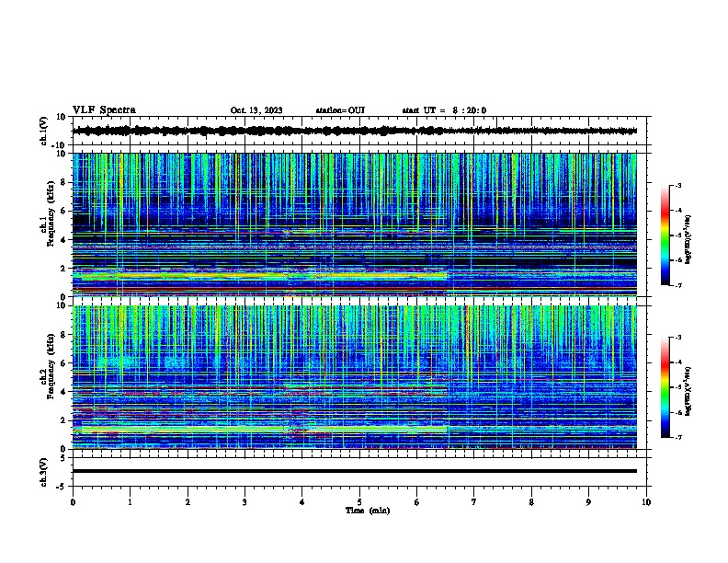Click the log(PSD) label beside ch.1 color scale

tap(688, 240)
